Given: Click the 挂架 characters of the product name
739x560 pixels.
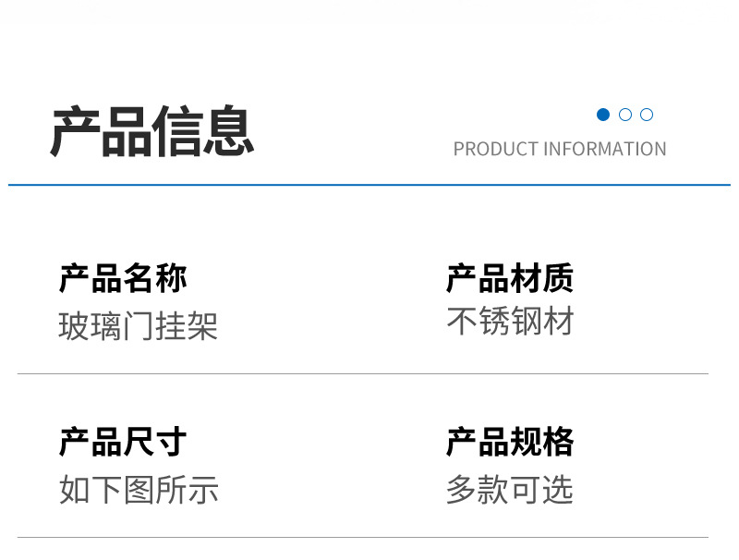Looking at the screenshot, I should point(187,327).
